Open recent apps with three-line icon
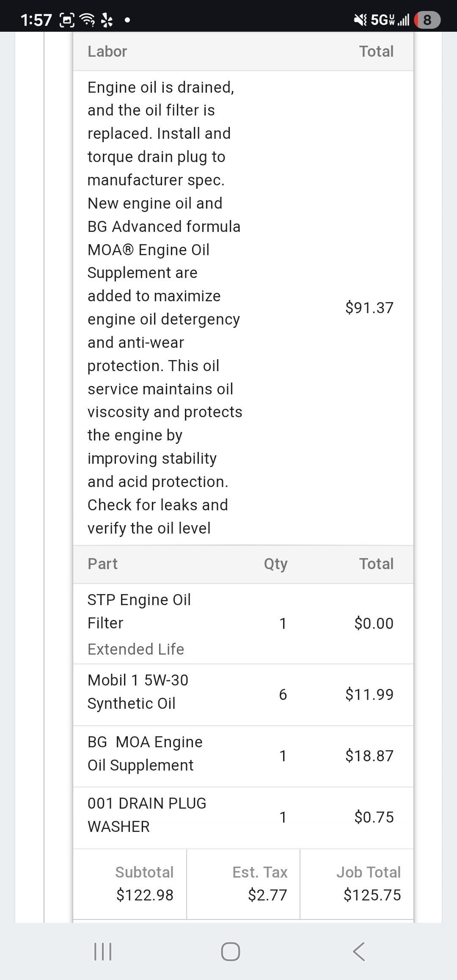 pyautogui.click(x=102, y=952)
